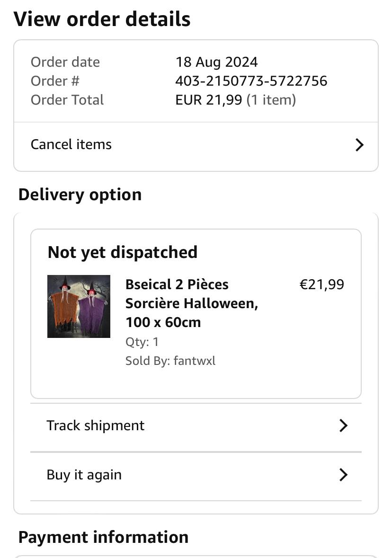Click the Qty: 1 text

142,342
